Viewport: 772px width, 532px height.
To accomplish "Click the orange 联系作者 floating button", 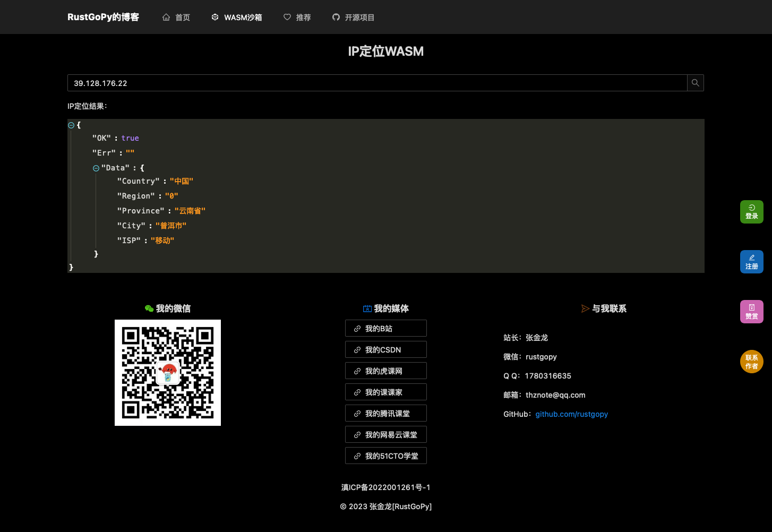I will click(x=752, y=362).
